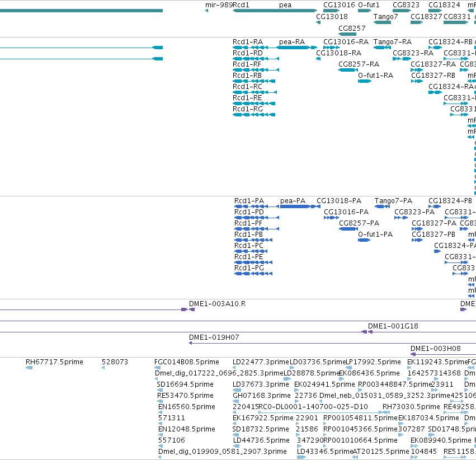This screenshot has height=460, width=476.
Task: Click transcript label Rcd1-RD
Action: (x=248, y=53)
